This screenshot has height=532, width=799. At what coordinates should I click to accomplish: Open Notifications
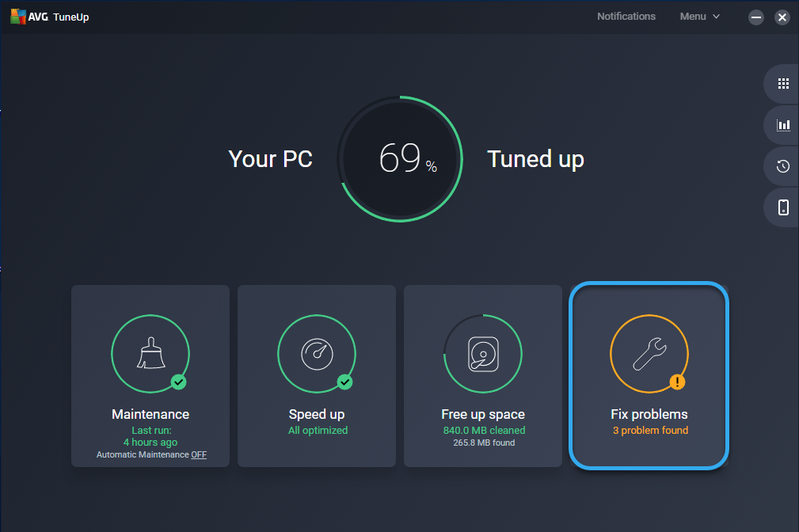click(626, 17)
